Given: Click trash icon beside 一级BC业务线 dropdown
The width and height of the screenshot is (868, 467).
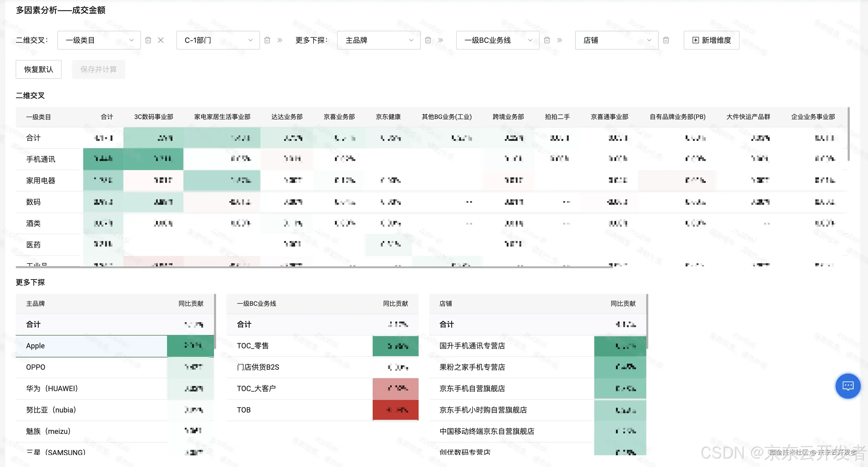Looking at the screenshot, I should coord(547,40).
